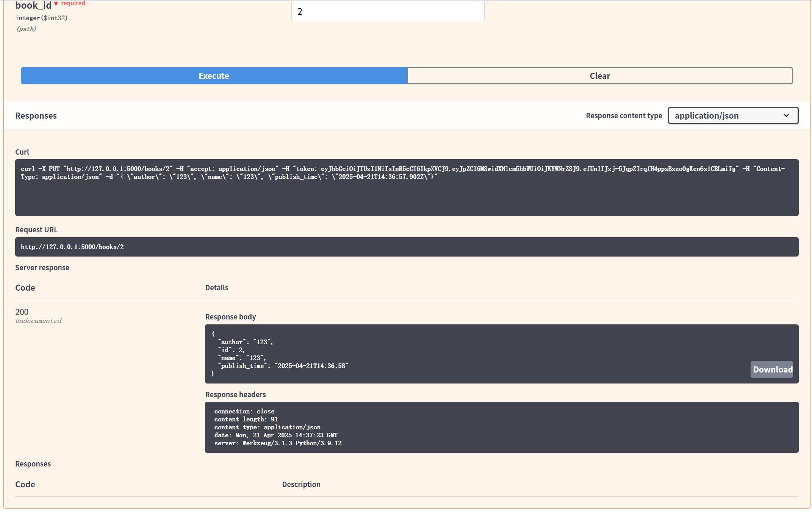This screenshot has width=812, height=515.
Task: Open the Response content type dropdown
Action: [732, 116]
